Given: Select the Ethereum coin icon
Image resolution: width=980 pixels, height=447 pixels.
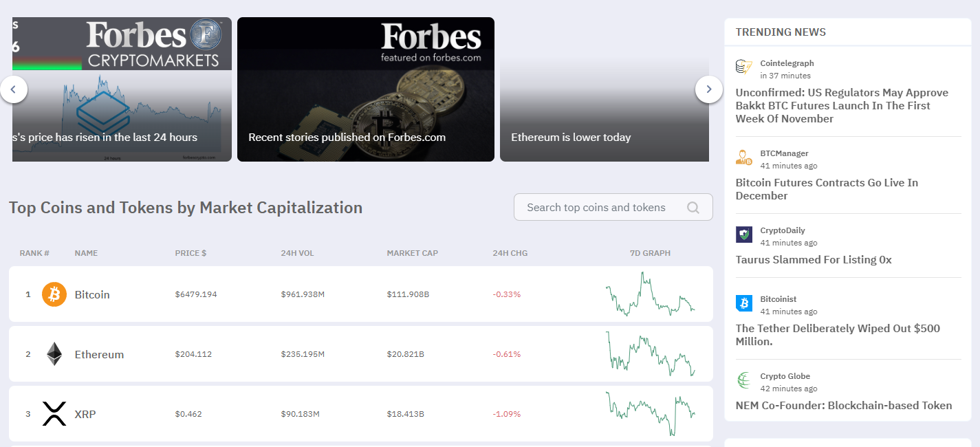Looking at the screenshot, I should 54,353.
